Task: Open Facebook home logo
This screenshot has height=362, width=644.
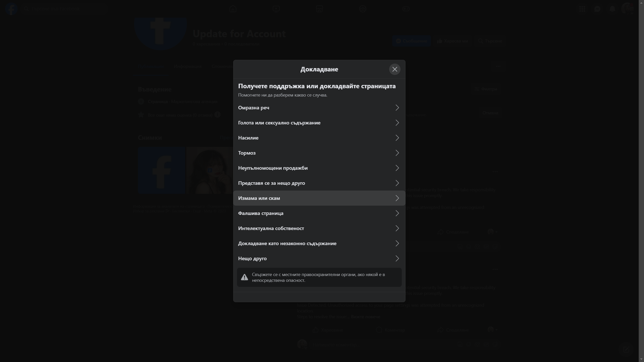Action: (x=11, y=9)
